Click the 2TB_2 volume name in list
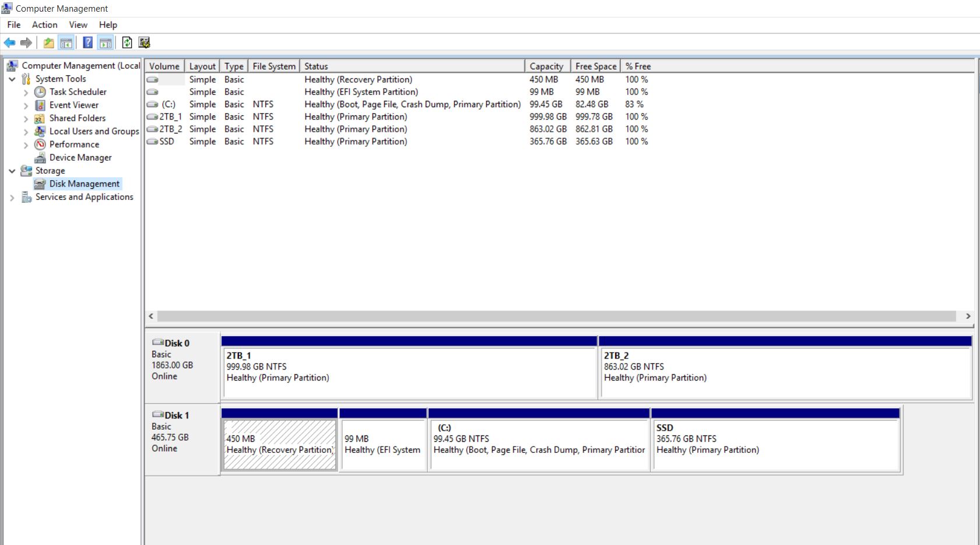The height and width of the screenshot is (545, 980). coord(171,129)
